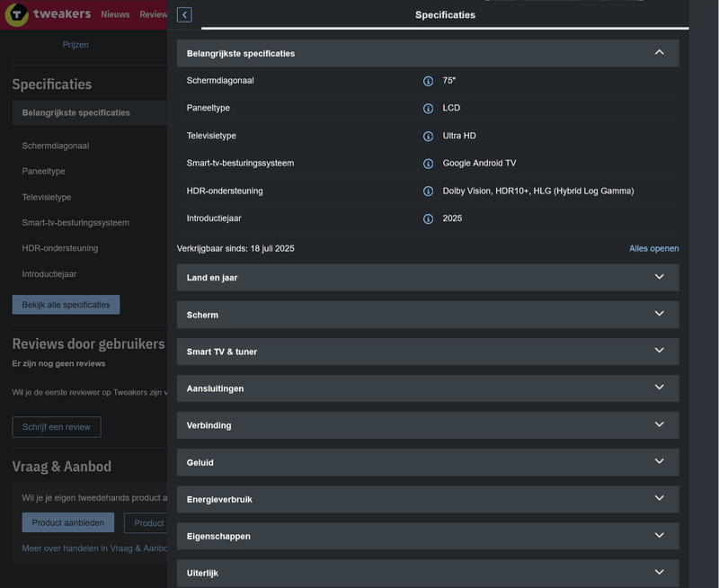
Task: Expand the Scherm specifications section
Action: pos(659,314)
